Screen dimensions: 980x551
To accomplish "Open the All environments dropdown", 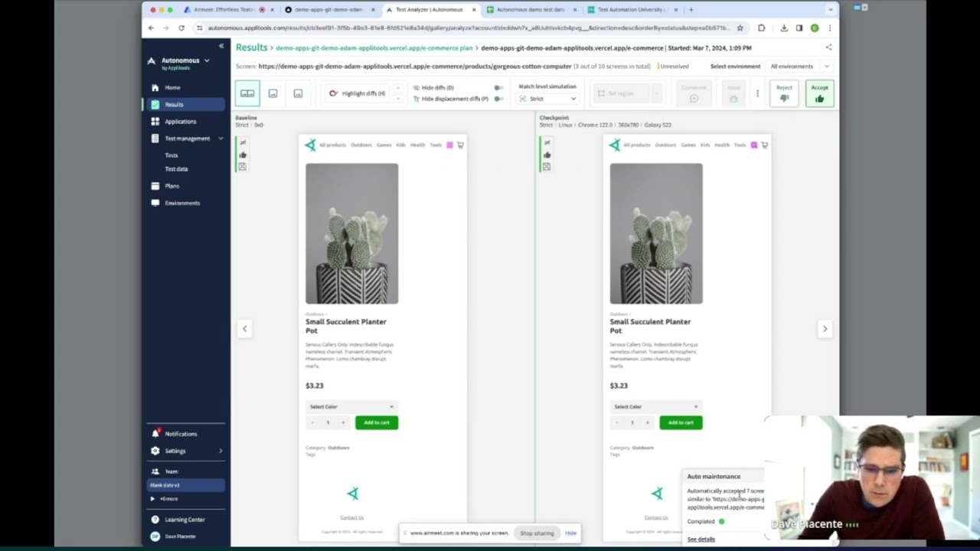I will [x=799, y=67].
